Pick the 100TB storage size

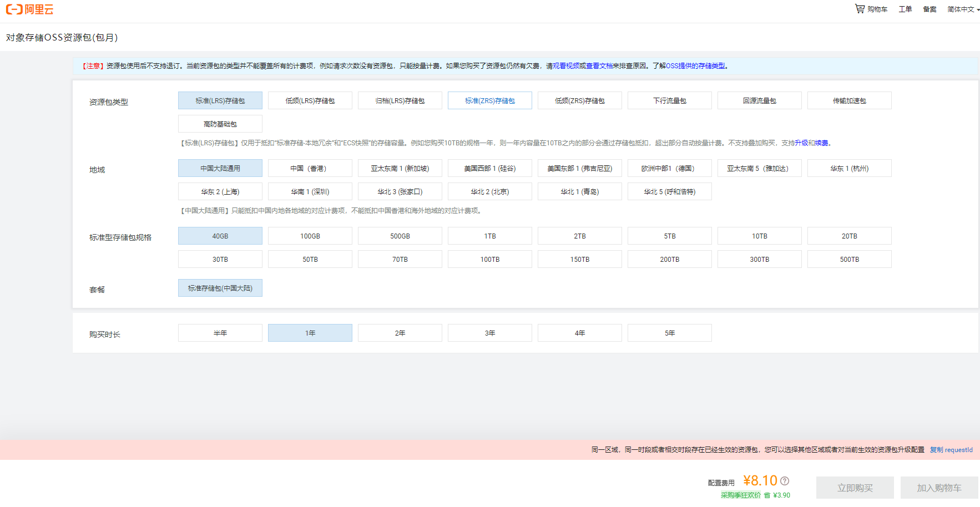click(490, 259)
